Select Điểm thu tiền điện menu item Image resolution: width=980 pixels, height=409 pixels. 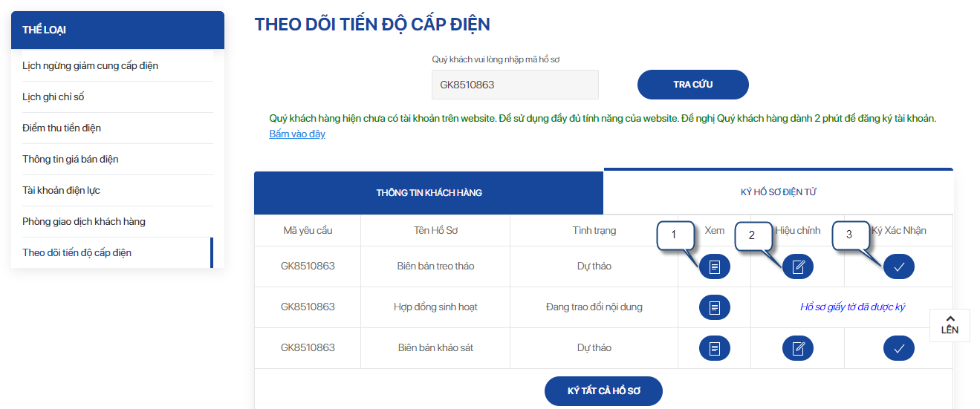62,128
